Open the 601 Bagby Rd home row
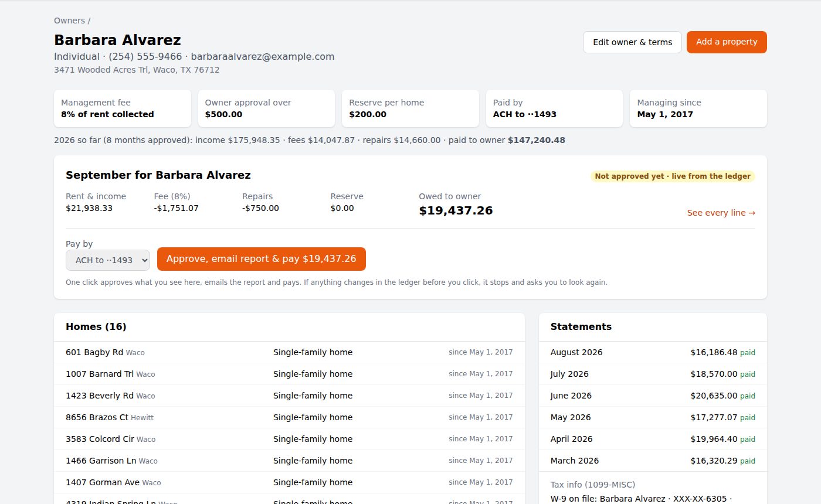The height and width of the screenshot is (504, 821). pos(289,352)
